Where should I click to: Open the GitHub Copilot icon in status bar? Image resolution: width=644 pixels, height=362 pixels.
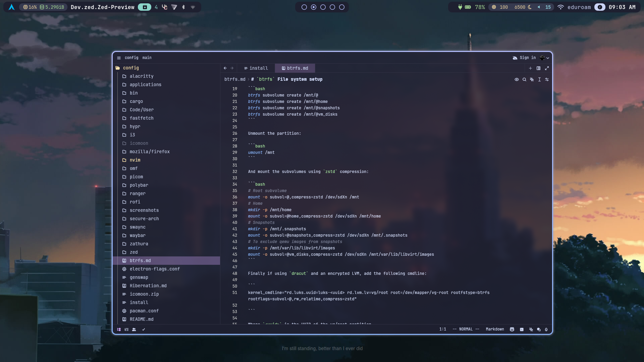pos(512,329)
